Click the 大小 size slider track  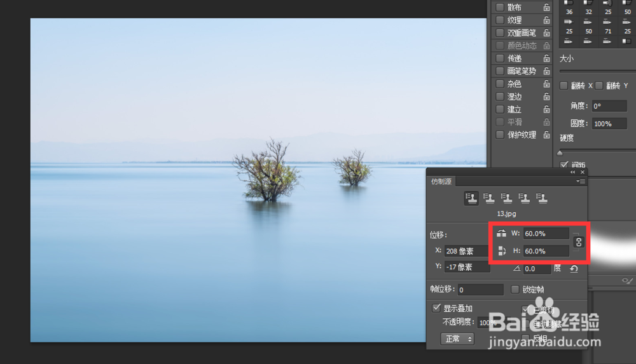coord(597,71)
